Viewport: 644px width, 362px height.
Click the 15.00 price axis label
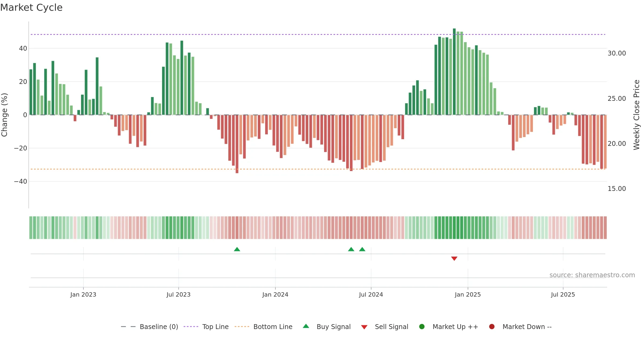[x=617, y=189]
